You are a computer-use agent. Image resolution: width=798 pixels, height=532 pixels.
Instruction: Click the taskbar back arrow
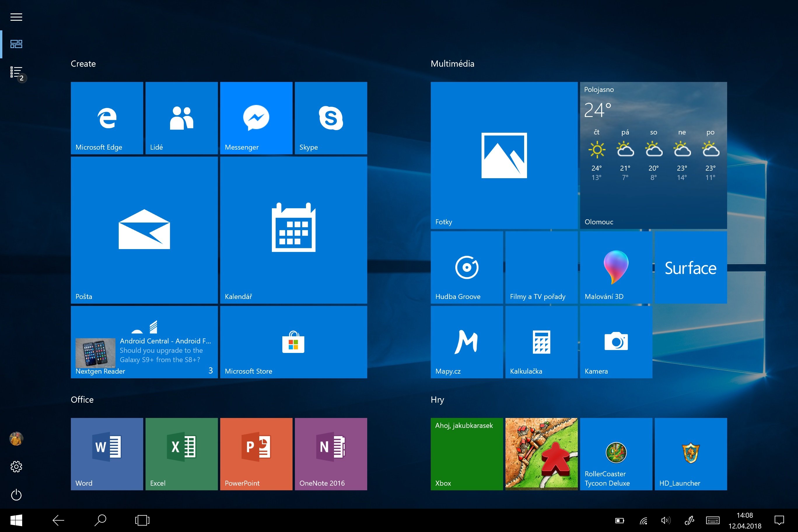pos(58,520)
